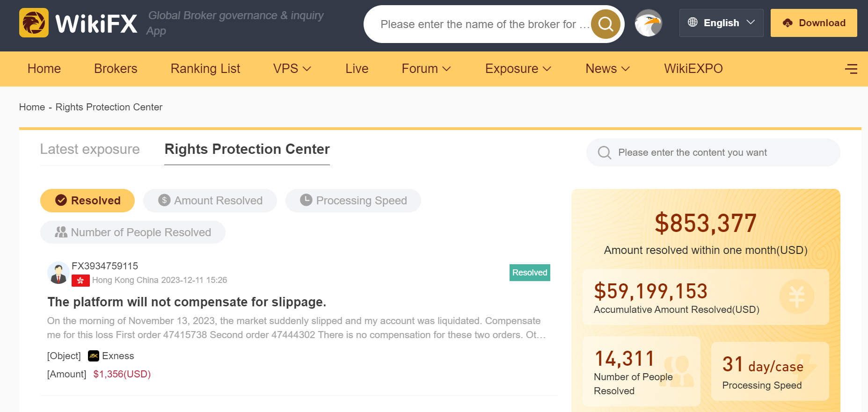868x412 pixels.
Task: Open the Exness broker link
Action: [x=118, y=356]
